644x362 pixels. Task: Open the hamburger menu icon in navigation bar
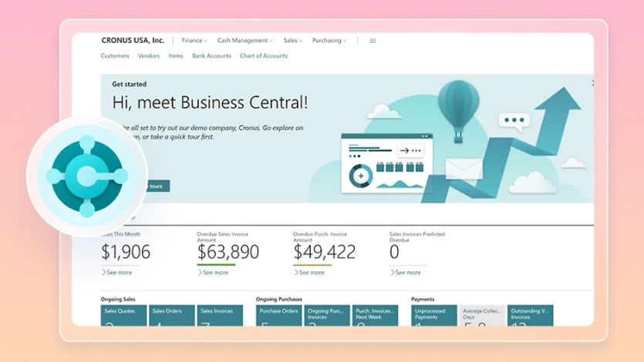(373, 41)
